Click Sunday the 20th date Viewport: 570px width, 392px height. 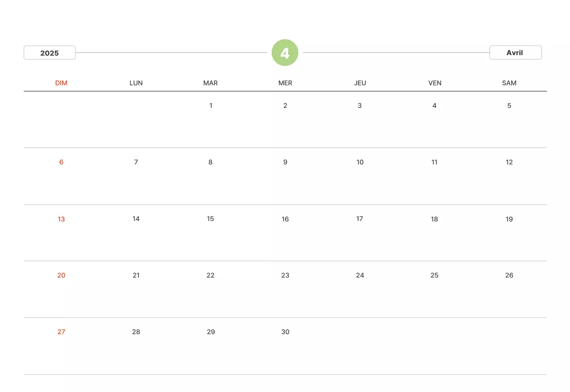pos(61,275)
